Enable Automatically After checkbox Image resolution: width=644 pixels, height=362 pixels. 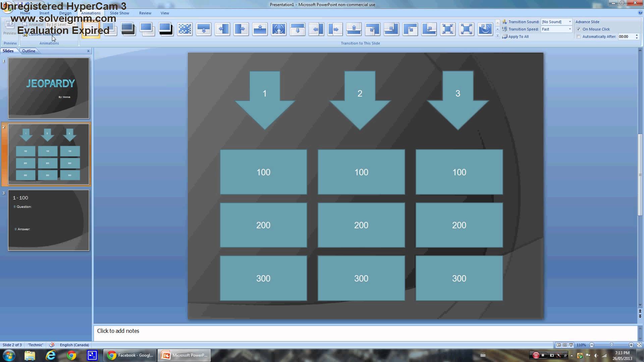[578, 37]
